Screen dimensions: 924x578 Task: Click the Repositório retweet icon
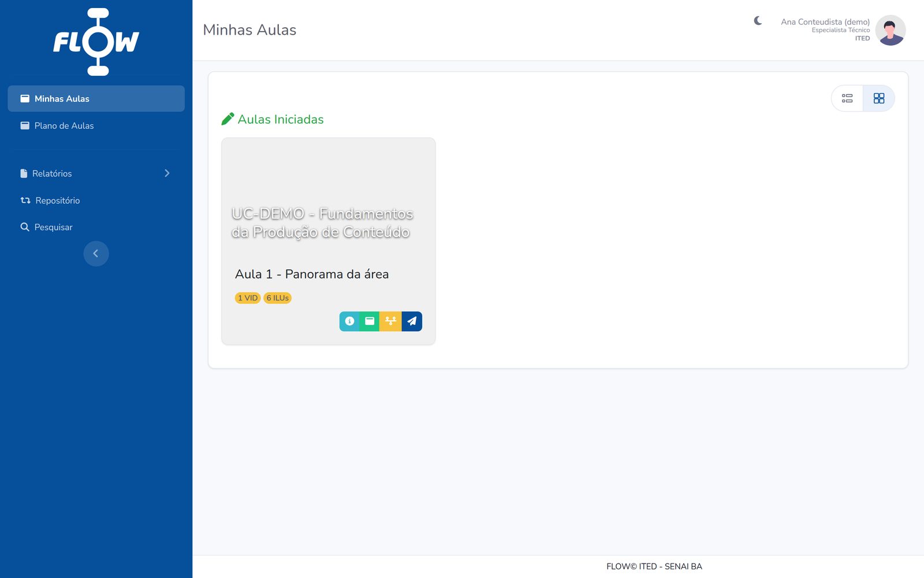pyautogui.click(x=25, y=201)
